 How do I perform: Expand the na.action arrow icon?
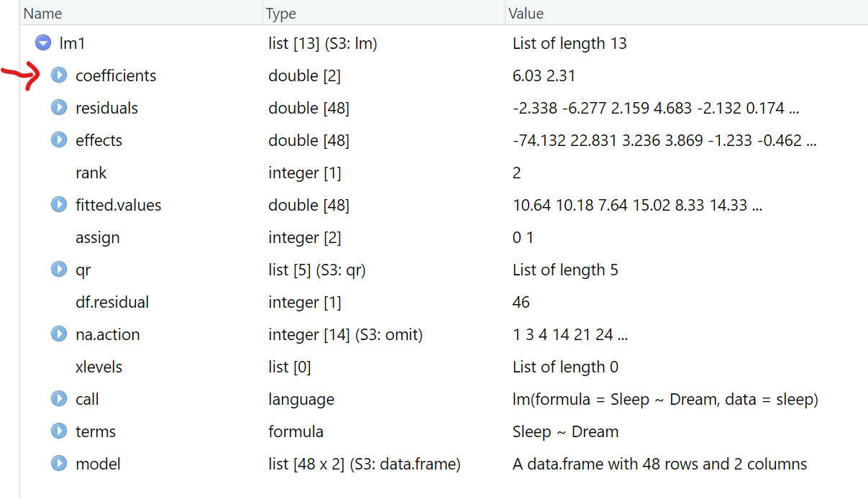click(59, 334)
